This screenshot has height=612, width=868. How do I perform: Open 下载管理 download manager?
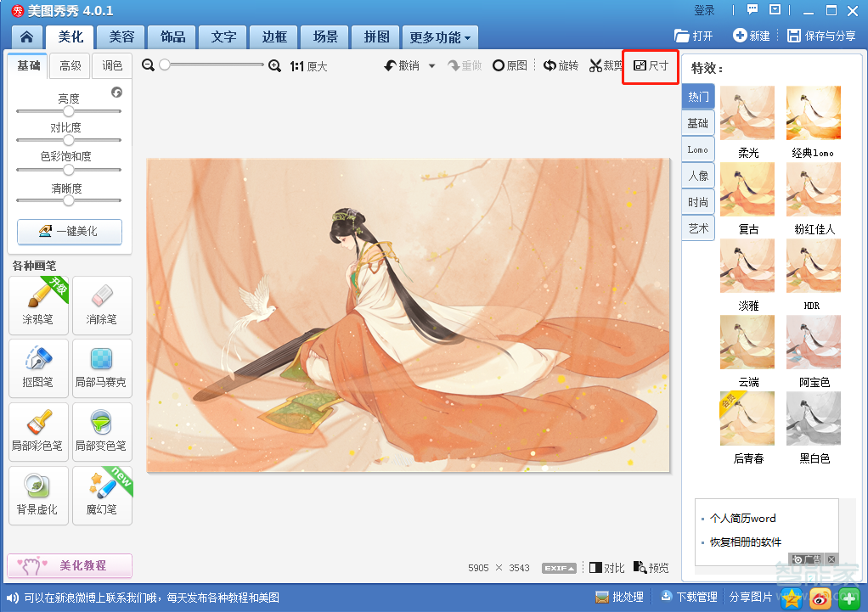click(689, 597)
